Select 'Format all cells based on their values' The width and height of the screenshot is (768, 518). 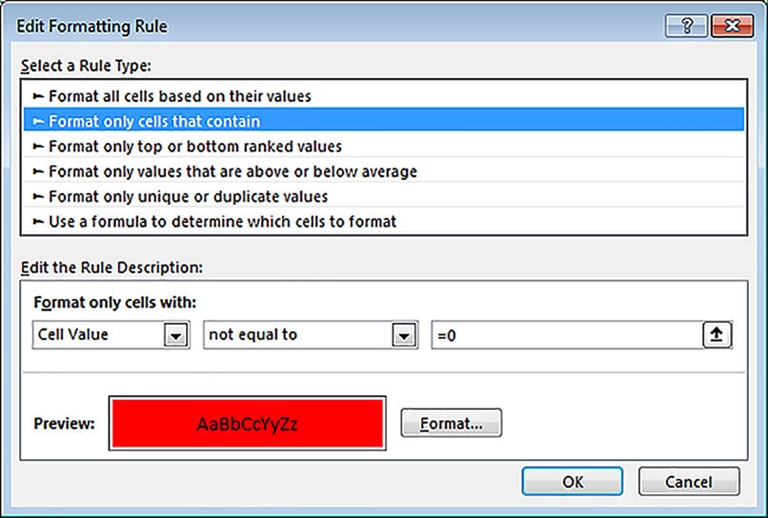(x=180, y=96)
